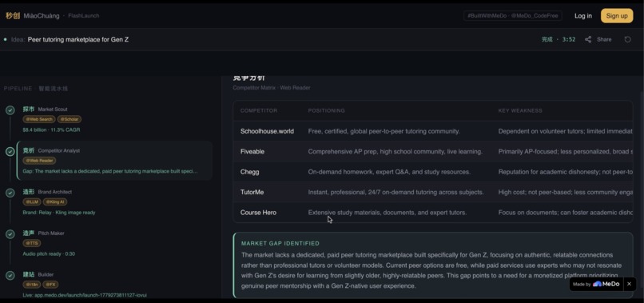Click the Fiveable competitor cell
This screenshot has height=303, width=644.
coord(252,152)
